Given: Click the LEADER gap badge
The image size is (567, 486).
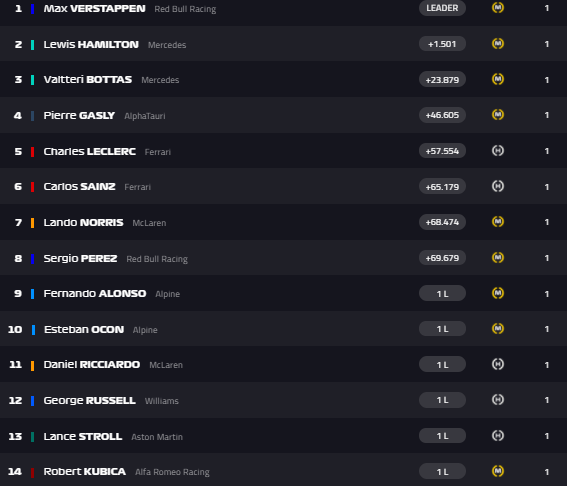Looking at the screenshot, I should (x=442, y=8).
